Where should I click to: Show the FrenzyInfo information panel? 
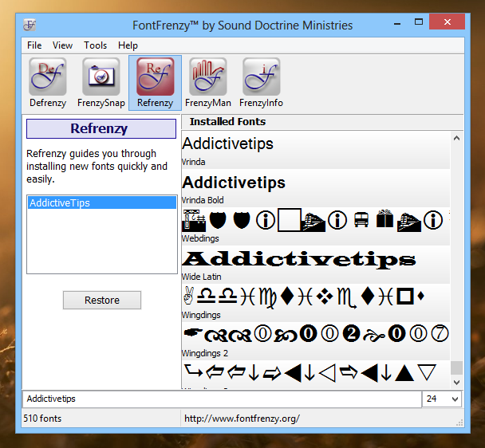[x=261, y=83]
